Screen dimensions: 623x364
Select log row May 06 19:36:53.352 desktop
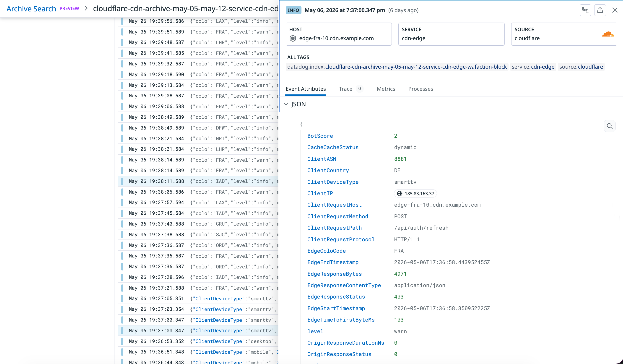(x=199, y=341)
